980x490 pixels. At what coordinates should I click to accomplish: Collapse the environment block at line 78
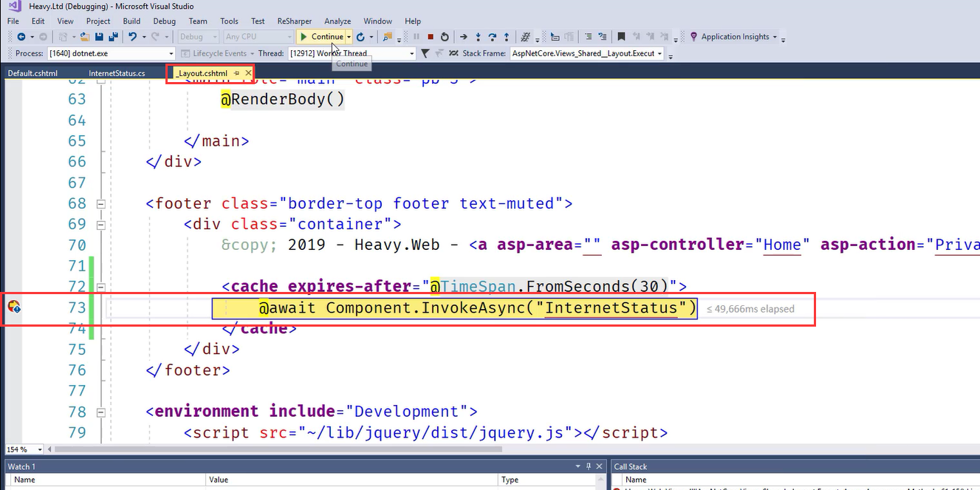(101, 411)
